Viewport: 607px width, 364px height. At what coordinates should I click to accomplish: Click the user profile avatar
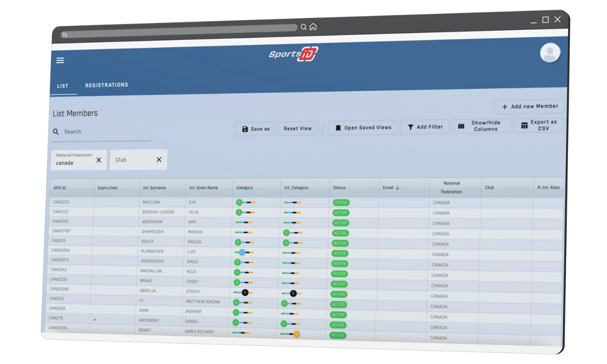(x=550, y=53)
